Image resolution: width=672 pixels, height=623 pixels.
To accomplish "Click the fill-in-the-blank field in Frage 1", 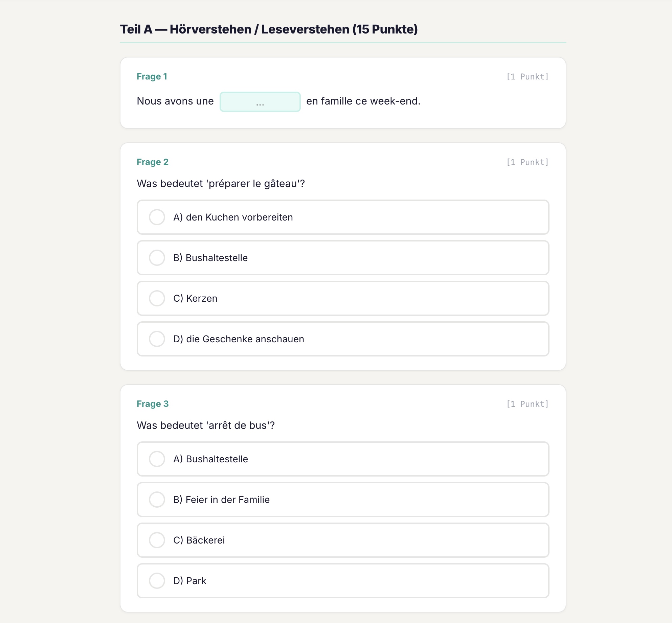I will (260, 102).
